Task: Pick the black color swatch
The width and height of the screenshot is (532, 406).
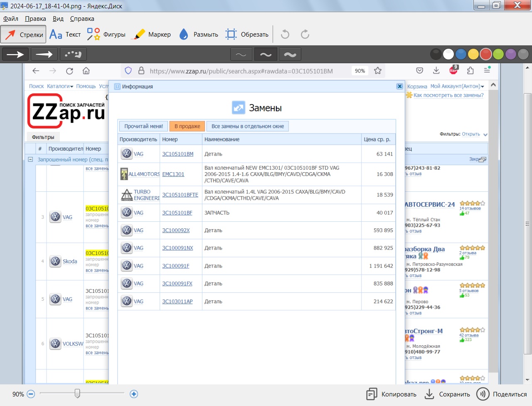Action: tap(436, 54)
